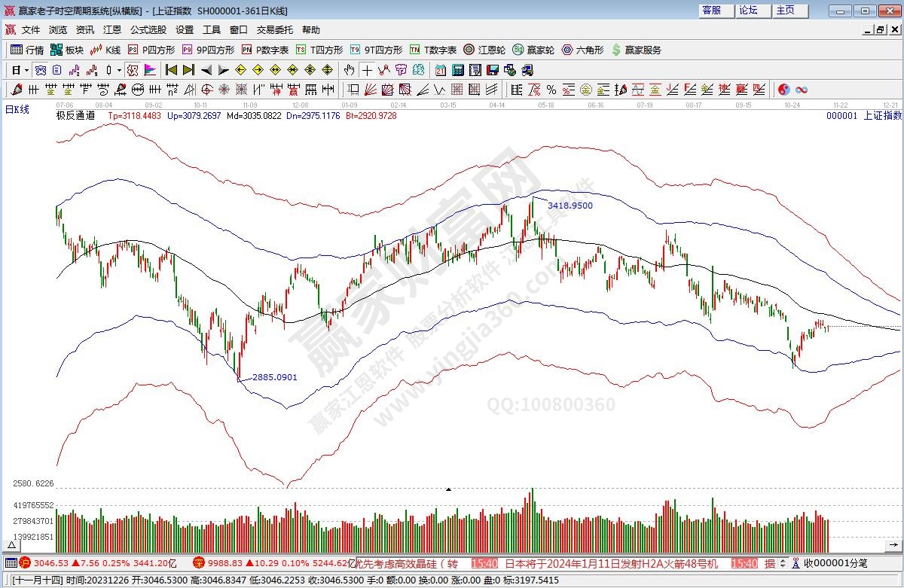Expand the 日 period dropdown arrow
Image resolution: width=904 pixels, height=588 pixels.
[x=26, y=70]
